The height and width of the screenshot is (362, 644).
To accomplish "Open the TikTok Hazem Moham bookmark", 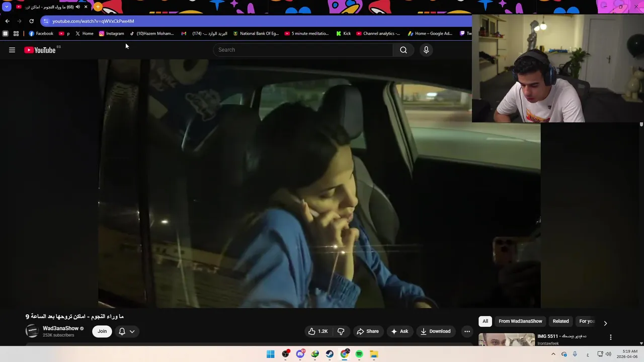I will coord(151,34).
